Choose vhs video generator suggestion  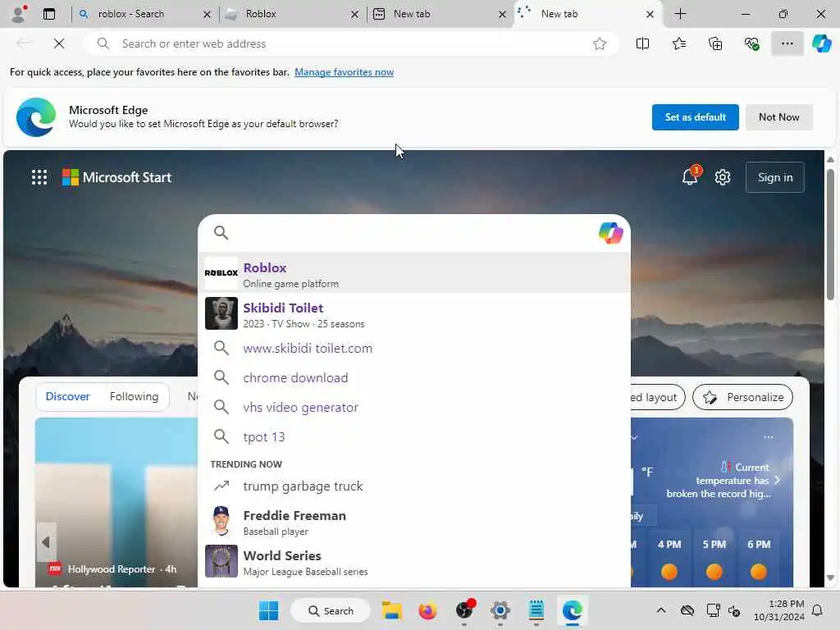414,407
